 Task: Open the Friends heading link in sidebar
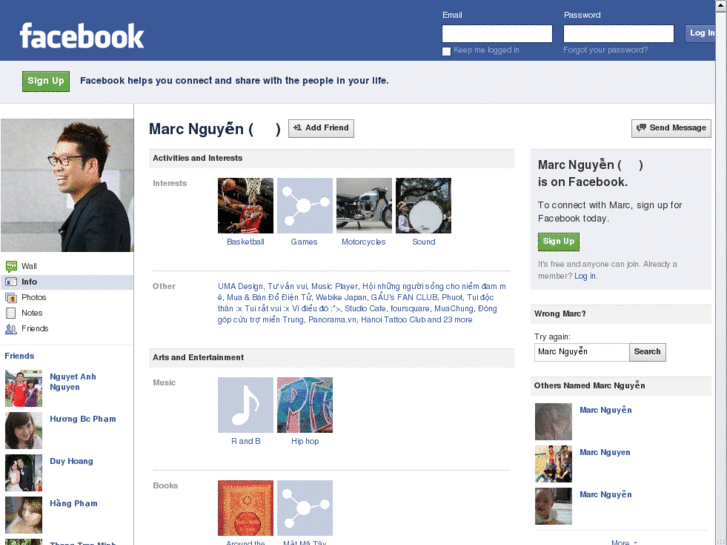[19, 356]
